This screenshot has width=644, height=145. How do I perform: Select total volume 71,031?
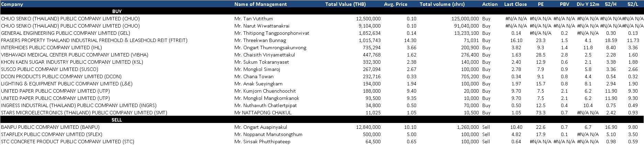(x=471, y=40)
